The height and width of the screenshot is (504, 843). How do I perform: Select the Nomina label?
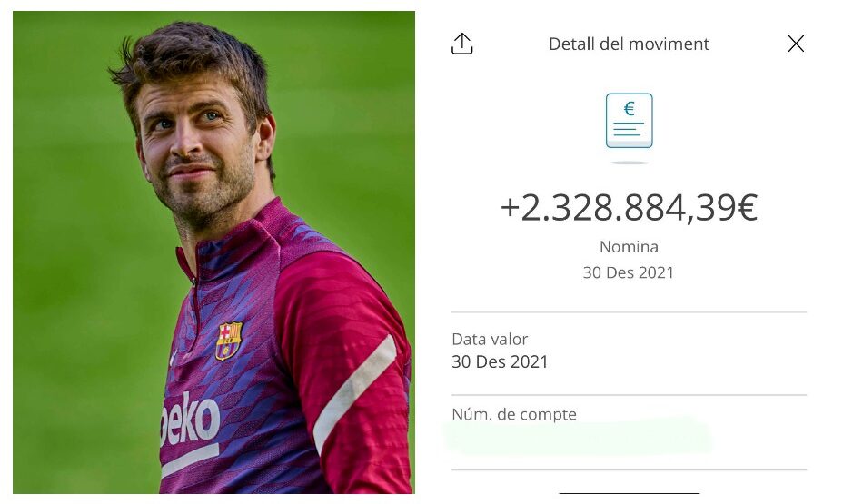click(x=629, y=247)
